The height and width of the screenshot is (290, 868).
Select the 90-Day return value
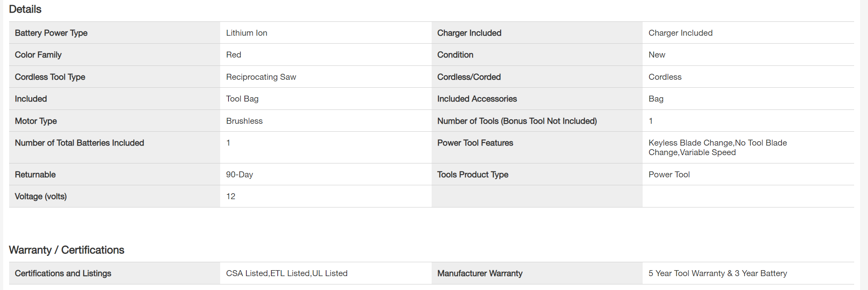pyautogui.click(x=239, y=175)
